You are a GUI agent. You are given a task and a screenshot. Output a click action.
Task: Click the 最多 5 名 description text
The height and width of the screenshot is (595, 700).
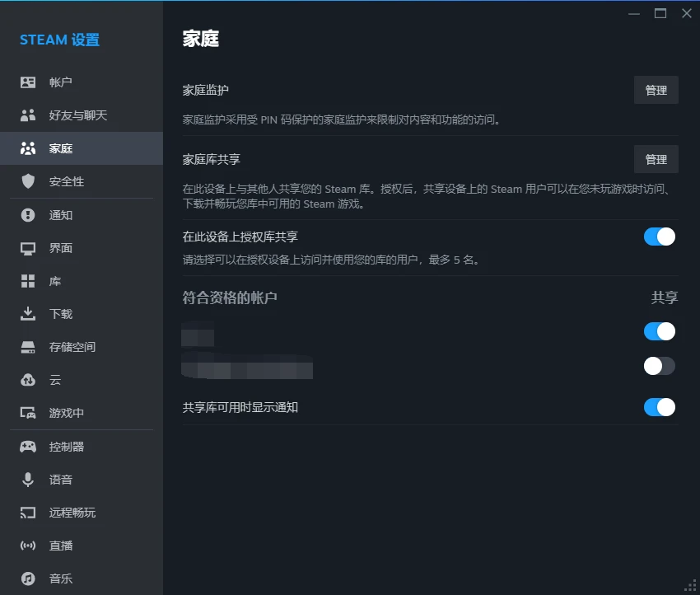pyautogui.click(x=331, y=260)
